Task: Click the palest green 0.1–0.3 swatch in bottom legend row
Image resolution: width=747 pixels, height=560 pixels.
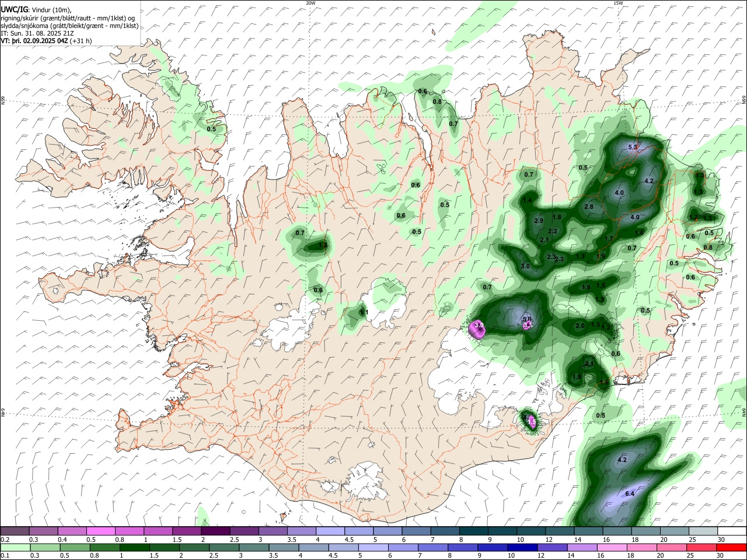Action: (16, 547)
